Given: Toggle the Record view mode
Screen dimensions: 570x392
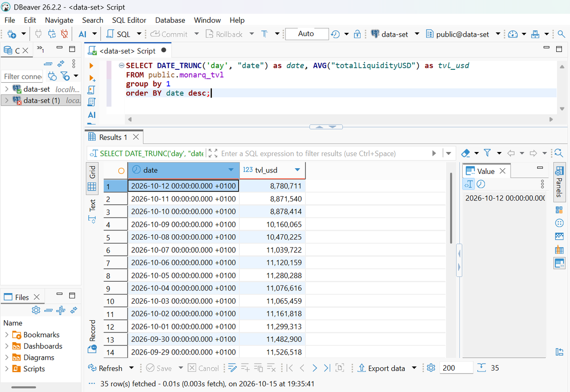Looking at the screenshot, I should pos(92,336).
